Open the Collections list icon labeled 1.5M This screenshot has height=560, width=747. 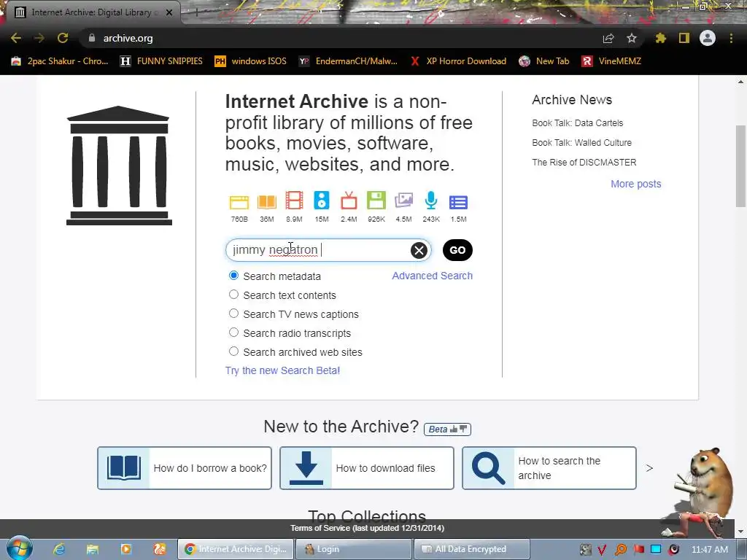pos(458,203)
